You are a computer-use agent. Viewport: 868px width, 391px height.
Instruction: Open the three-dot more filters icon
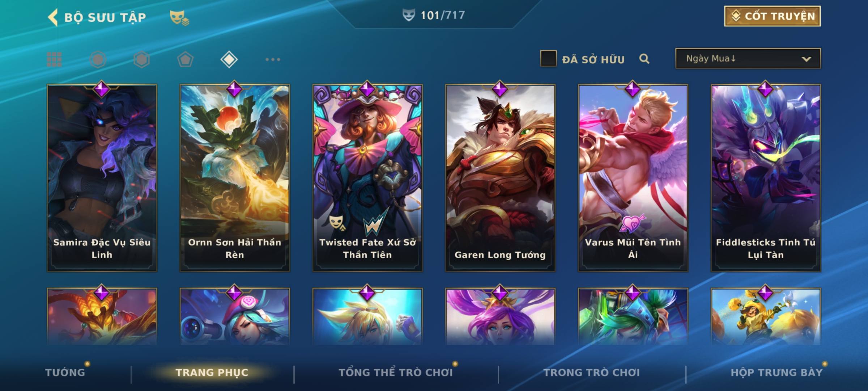pyautogui.click(x=273, y=59)
